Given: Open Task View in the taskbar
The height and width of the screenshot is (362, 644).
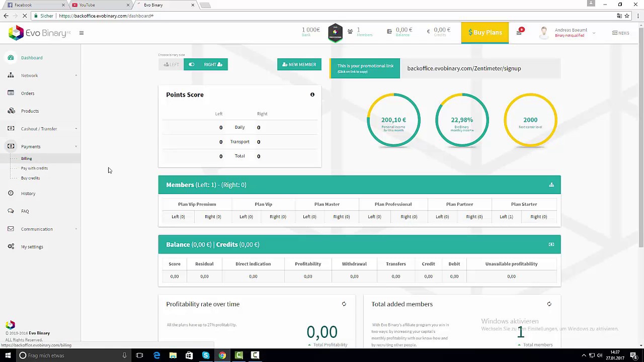Looking at the screenshot, I should pos(139,355).
